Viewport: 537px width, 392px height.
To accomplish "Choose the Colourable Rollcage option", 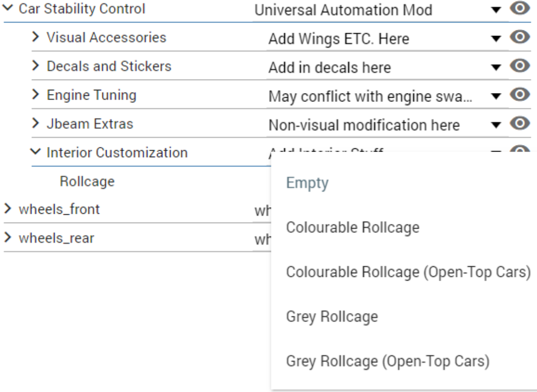I will (352, 228).
